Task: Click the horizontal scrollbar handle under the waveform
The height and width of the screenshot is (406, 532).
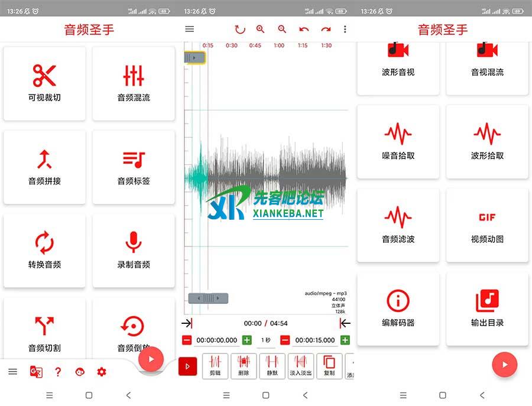Action: pyautogui.click(x=208, y=298)
